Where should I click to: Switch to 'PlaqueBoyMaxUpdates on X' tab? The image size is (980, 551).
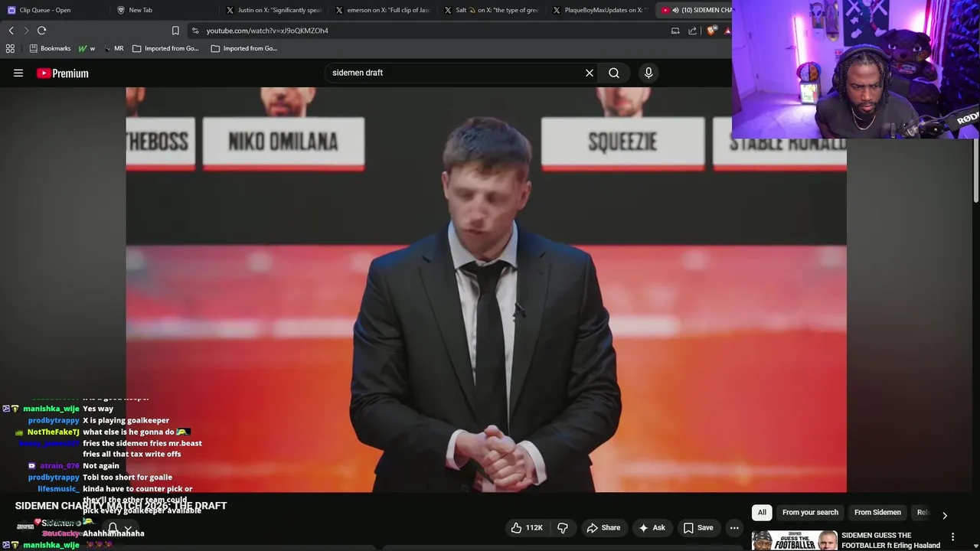click(600, 10)
